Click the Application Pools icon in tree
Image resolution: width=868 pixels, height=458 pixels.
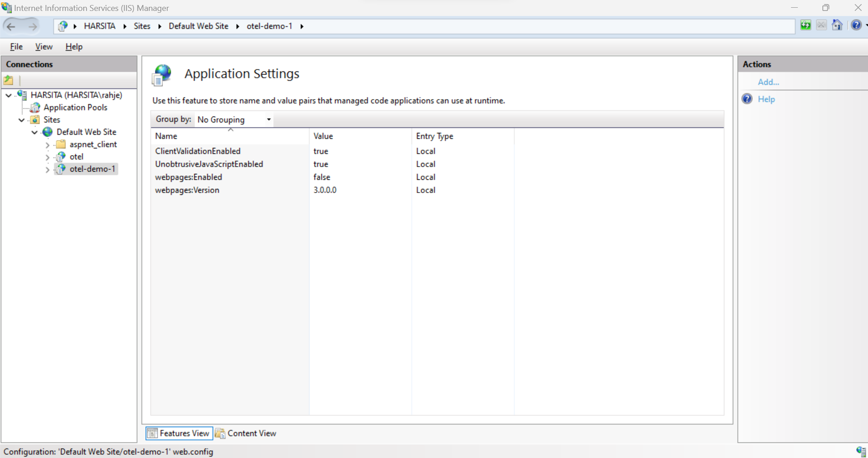tap(35, 108)
